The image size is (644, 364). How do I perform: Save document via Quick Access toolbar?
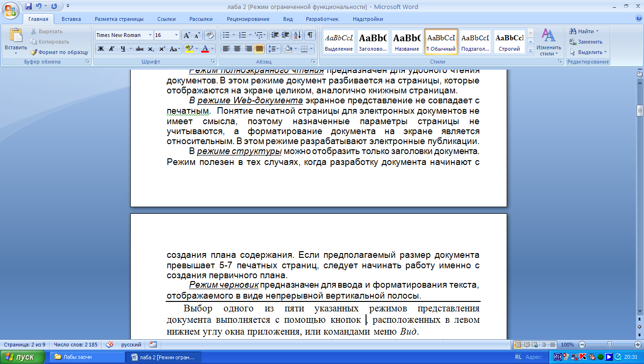(28, 6)
